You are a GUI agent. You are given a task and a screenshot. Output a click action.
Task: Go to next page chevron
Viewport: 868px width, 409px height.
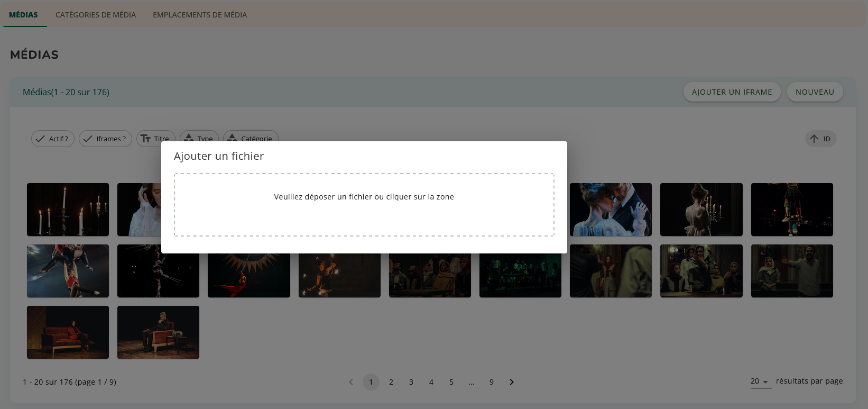[512, 382]
